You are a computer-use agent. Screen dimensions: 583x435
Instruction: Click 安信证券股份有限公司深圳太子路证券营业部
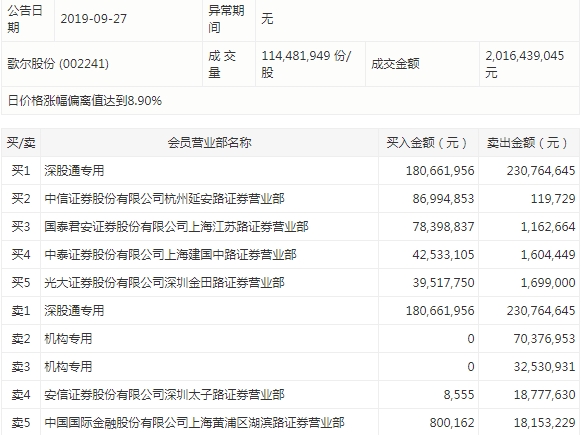click(164, 394)
